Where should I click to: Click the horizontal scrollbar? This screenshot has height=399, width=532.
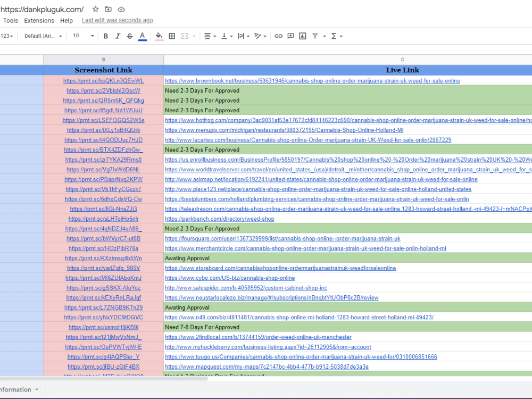point(104,378)
